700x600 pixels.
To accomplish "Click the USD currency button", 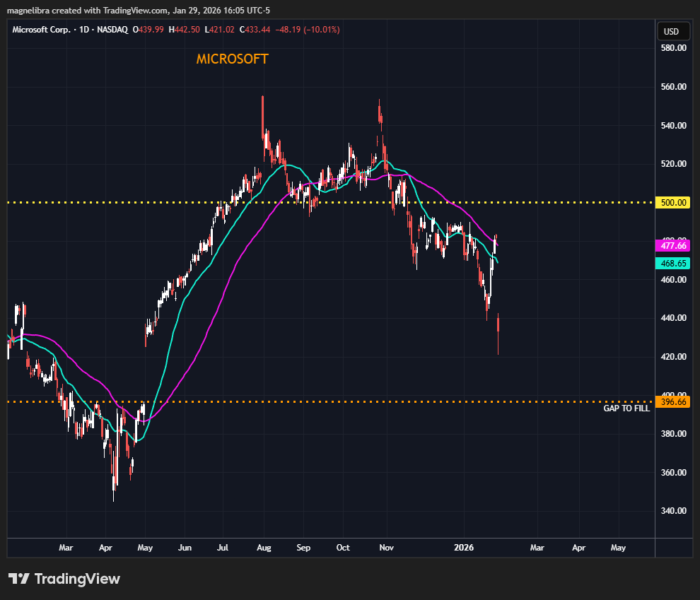I will [x=673, y=31].
